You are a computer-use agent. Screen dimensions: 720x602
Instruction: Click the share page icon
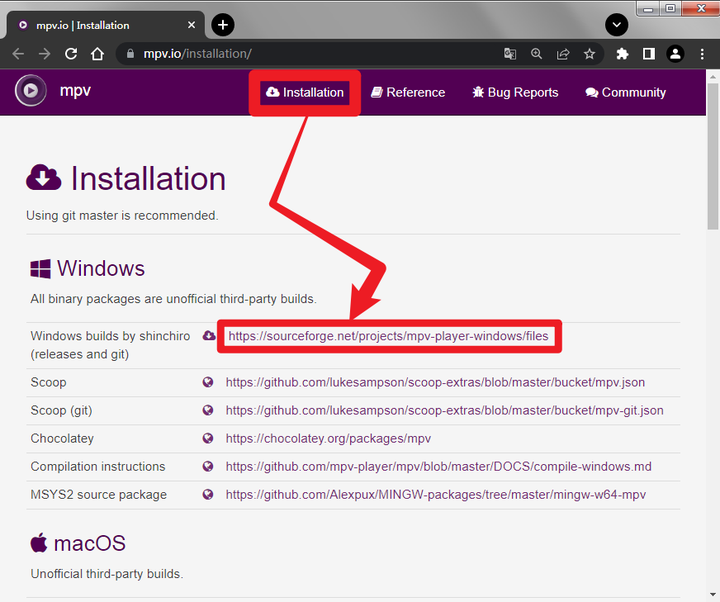[563, 54]
